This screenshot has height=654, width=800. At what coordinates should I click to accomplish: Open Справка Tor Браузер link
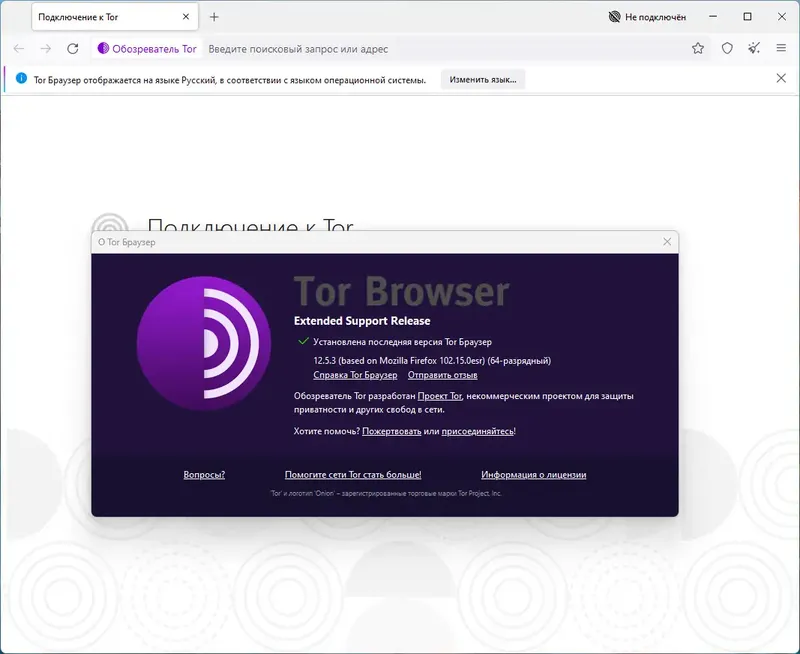coord(355,375)
